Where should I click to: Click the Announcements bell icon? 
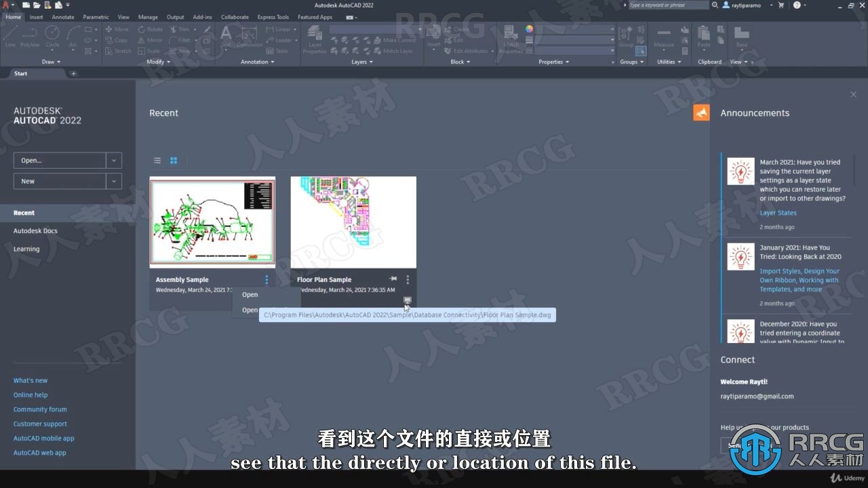[701, 113]
